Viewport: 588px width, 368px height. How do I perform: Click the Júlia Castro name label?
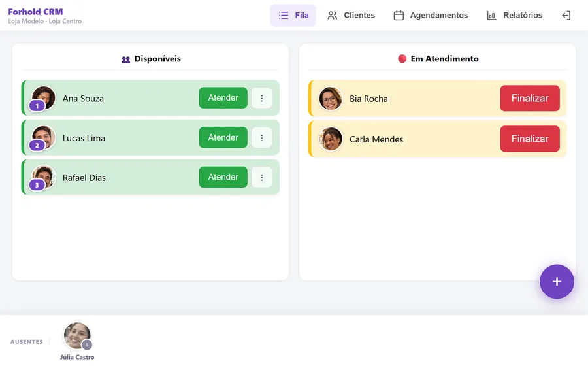click(77, 357)
